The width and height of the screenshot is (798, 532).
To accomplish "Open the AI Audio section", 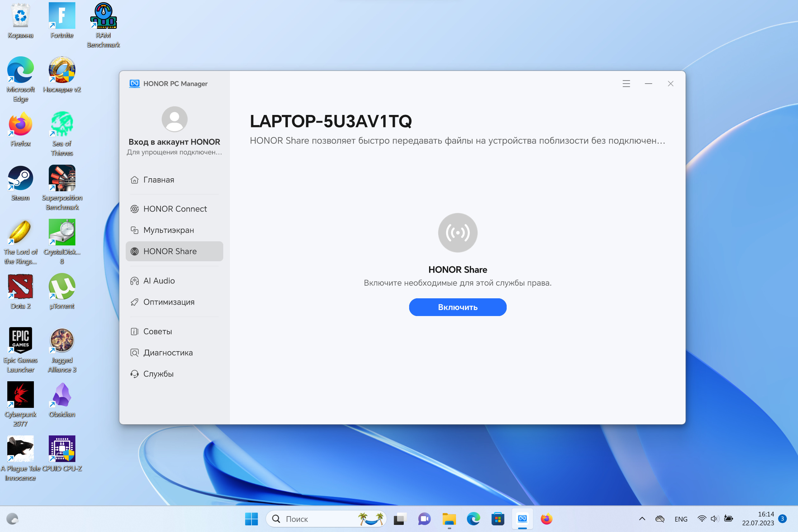I will click(174, 281).
